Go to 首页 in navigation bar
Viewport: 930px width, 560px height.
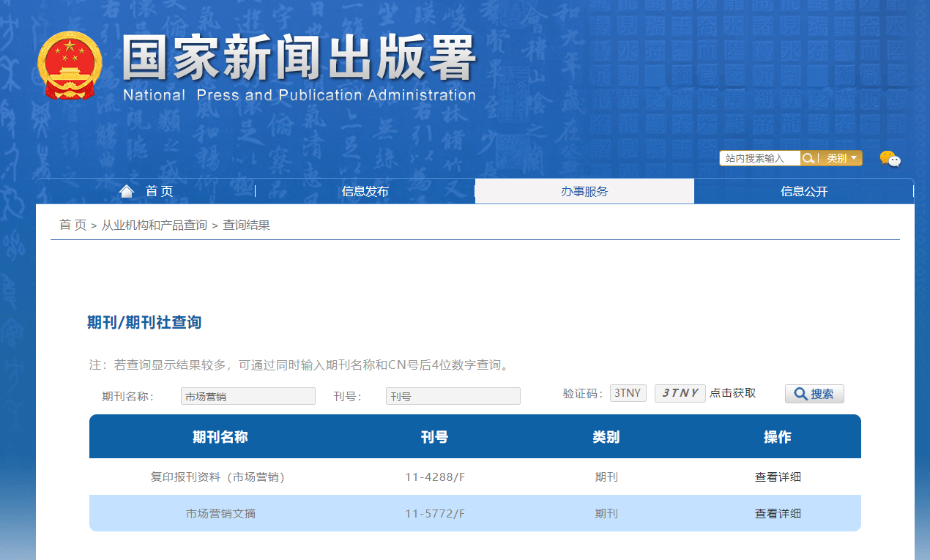click(159, 191)
